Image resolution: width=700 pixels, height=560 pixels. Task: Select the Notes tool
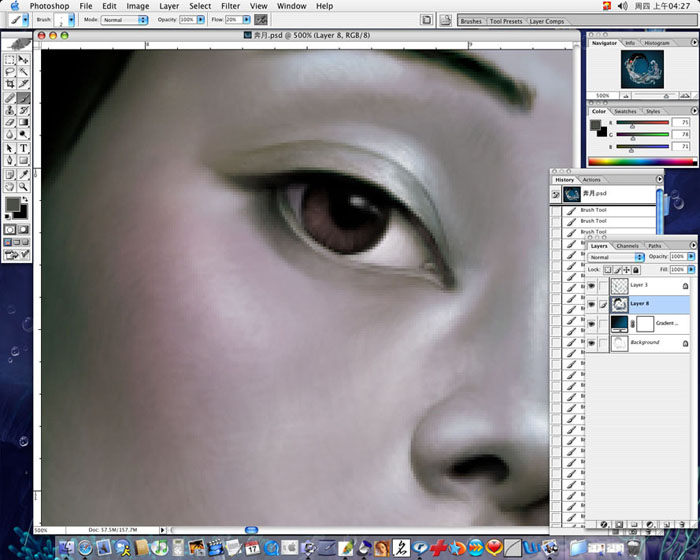tap(10, 175)
